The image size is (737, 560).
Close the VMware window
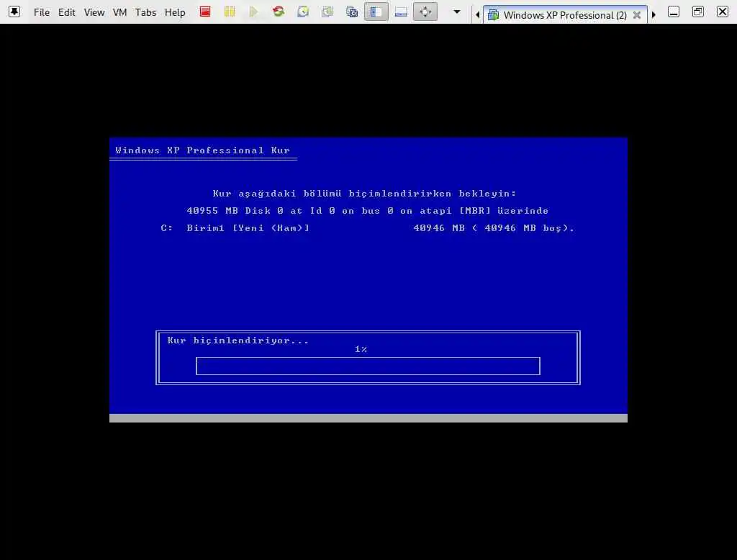tap(723, 12)
